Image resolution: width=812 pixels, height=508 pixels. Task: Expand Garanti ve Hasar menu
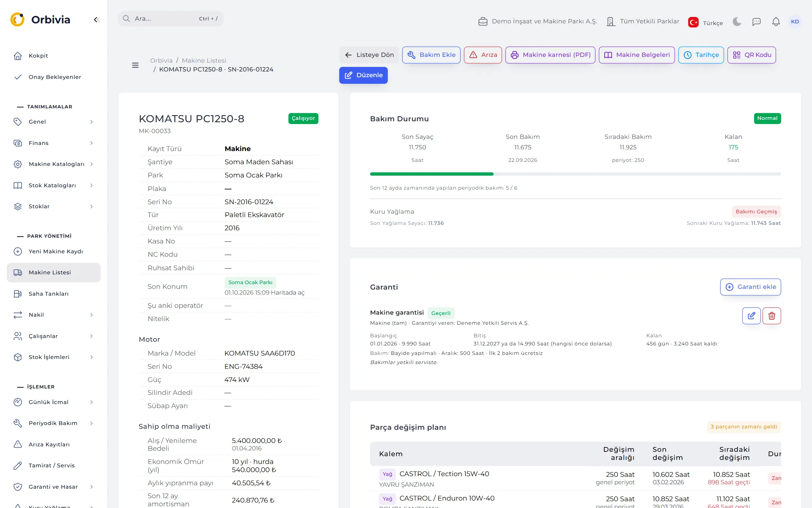point(53,487)
